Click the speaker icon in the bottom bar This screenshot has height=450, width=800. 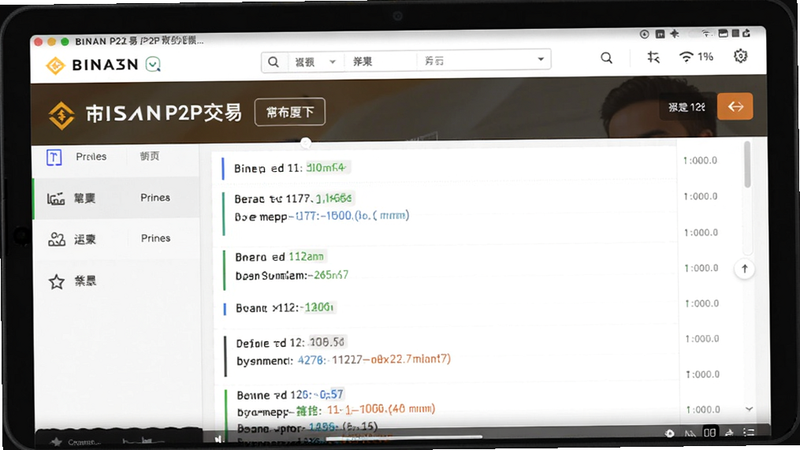coord(218,439)
